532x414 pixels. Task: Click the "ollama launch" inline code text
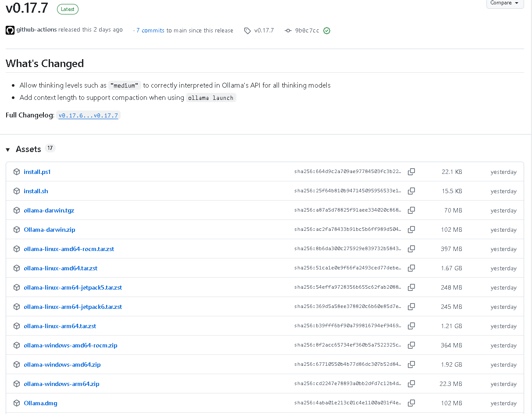coord(211,98)
